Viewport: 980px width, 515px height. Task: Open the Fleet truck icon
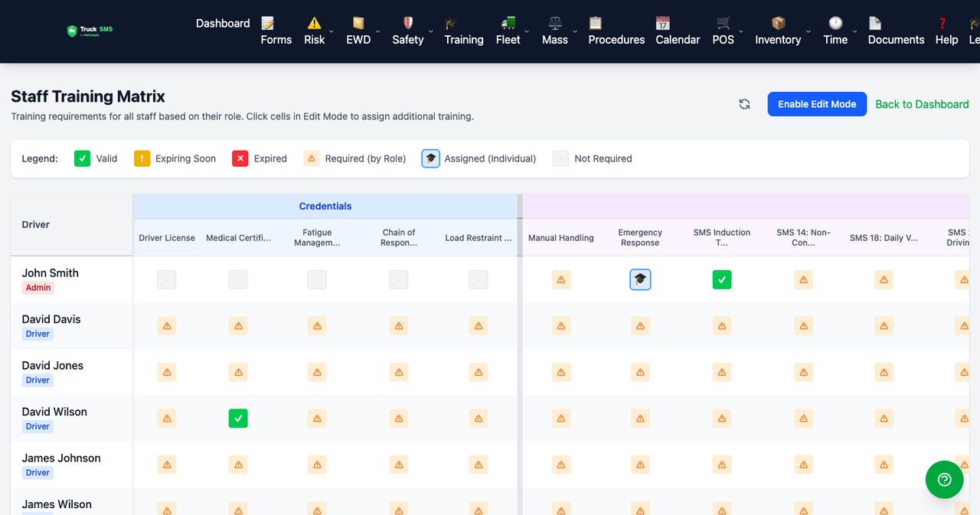[x=508, y=23]
